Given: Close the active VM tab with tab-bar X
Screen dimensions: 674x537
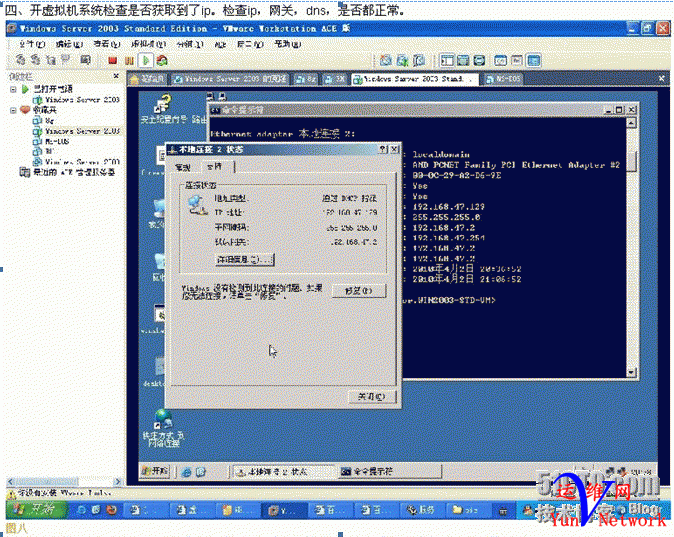Looking at the screenshot, I should (662, 79).
